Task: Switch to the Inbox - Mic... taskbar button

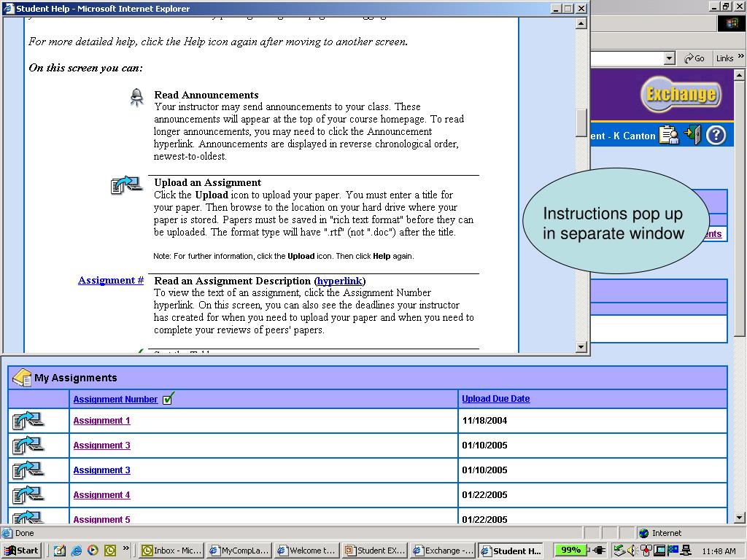Action: coord(171,551)
